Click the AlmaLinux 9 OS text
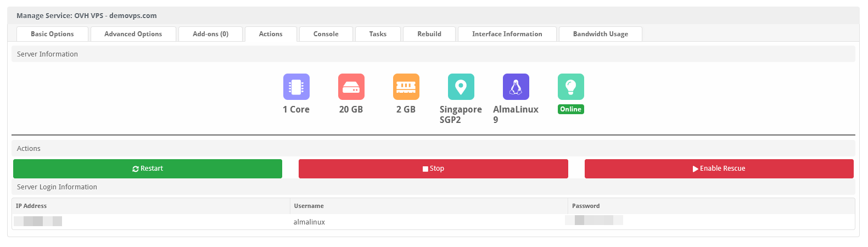The image size is (868, 247). (x=516, y=115)
